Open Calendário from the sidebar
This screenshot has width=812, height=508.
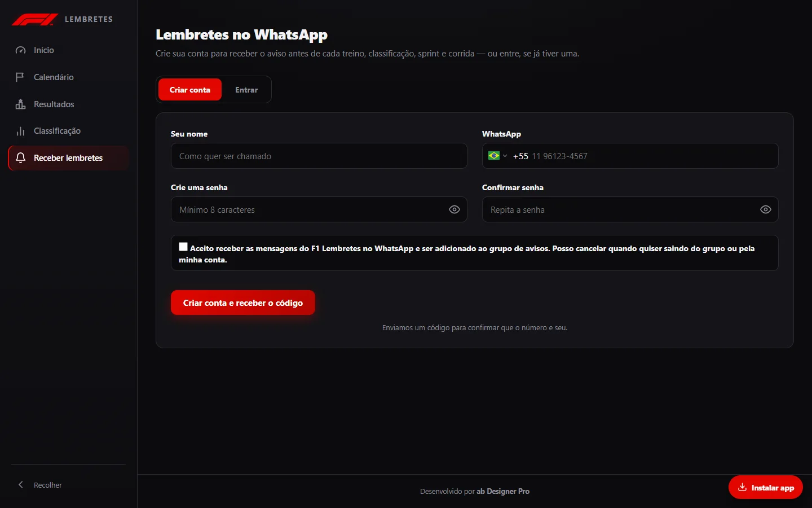click(x=68, y=77)
